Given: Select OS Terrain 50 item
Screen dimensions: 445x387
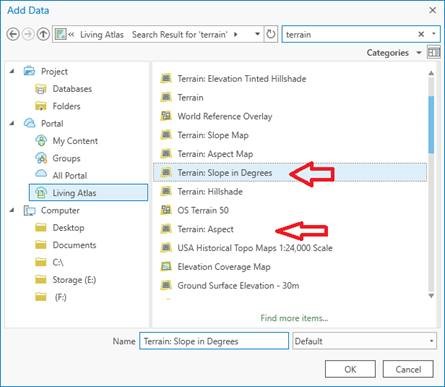Looking at the screenshot, I should point(203,210).
